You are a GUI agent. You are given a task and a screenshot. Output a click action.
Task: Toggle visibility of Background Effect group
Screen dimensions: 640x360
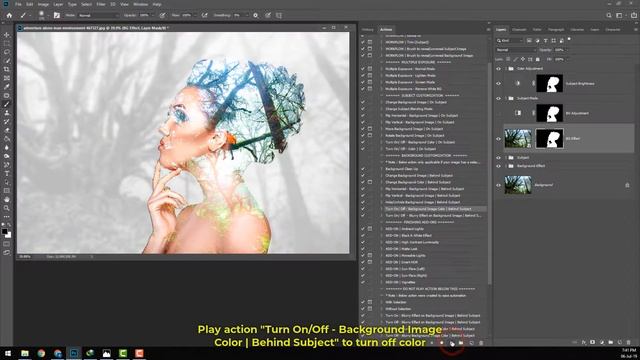click(x=498, y=166)
